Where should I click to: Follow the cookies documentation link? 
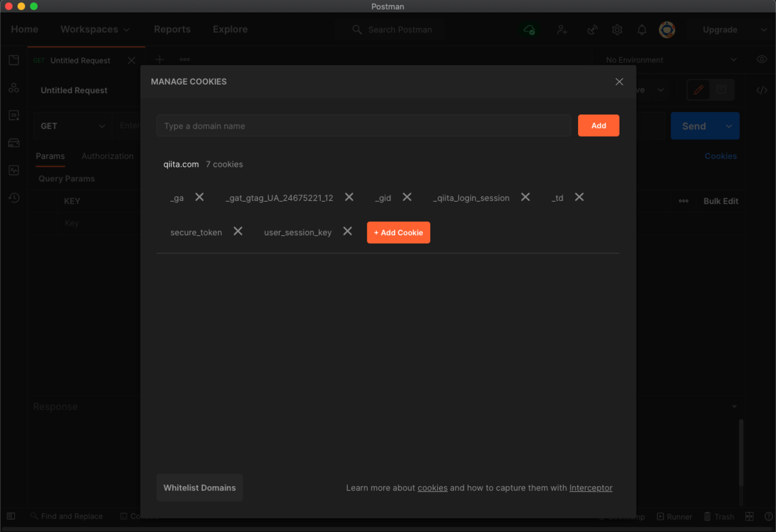(433, 488)
